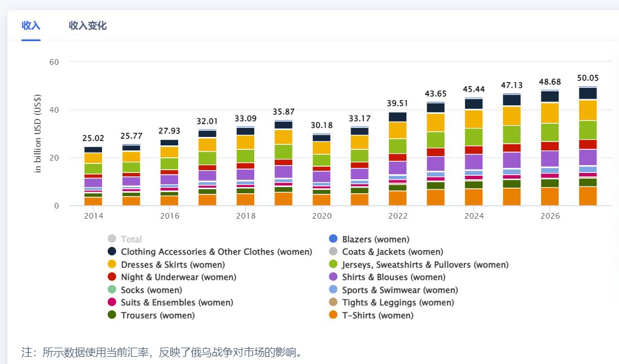Click Night & Underwear (women) red dot
This screenshot has height=364, width=619.
click(112, 277)
